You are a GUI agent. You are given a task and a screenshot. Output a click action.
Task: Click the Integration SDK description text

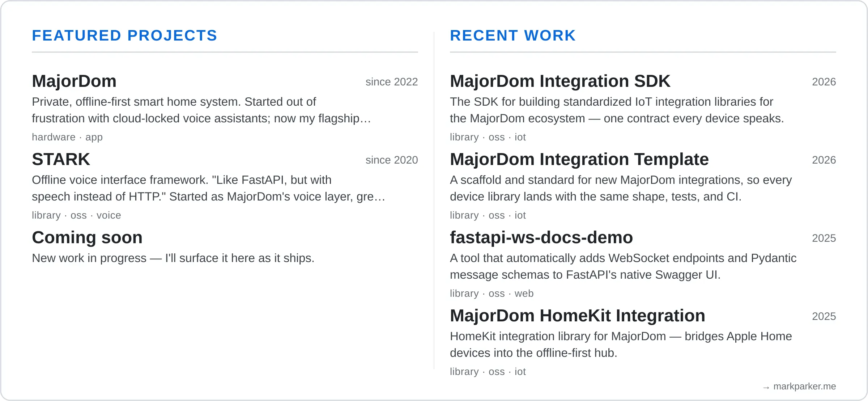pyautogui.click(x=617, y=110)
